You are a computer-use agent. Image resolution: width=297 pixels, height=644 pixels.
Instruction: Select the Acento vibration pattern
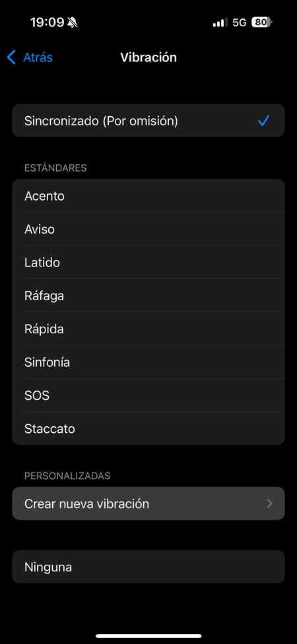pyautogui.click(x=148, y=196)
